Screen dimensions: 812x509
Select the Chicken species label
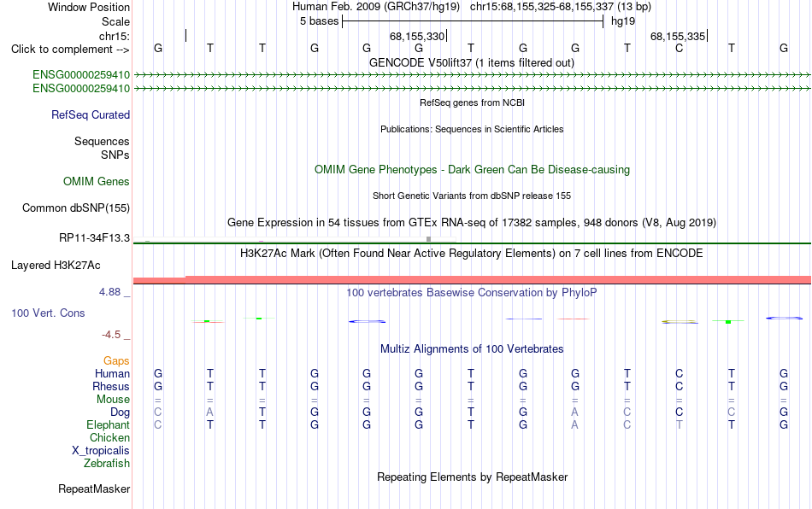coord(109,437)
